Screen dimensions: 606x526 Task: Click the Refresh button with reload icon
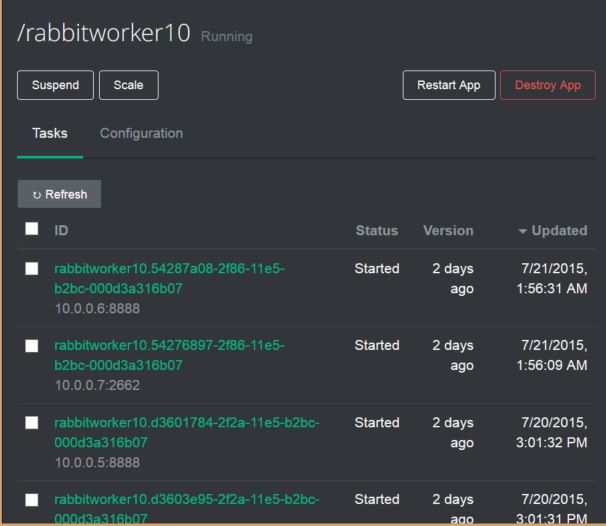(59, 194)
